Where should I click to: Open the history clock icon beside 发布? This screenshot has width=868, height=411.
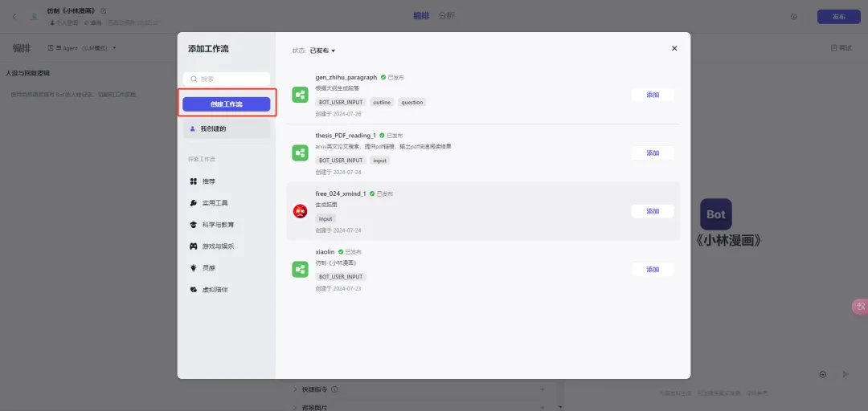point(794,17)
